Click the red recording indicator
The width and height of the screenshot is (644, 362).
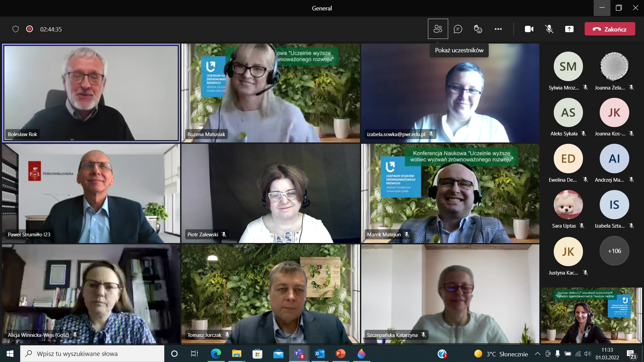point(29,29)
